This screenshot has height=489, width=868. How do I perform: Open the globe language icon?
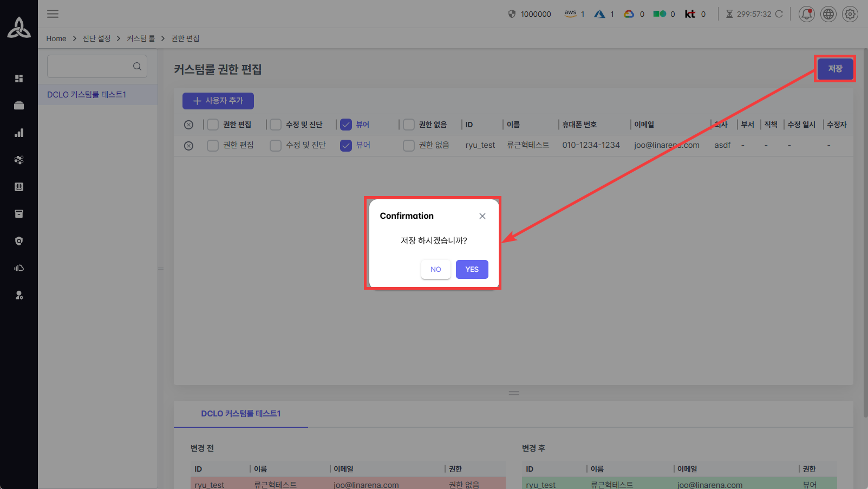pyautogui.click(x=828, y=14)
